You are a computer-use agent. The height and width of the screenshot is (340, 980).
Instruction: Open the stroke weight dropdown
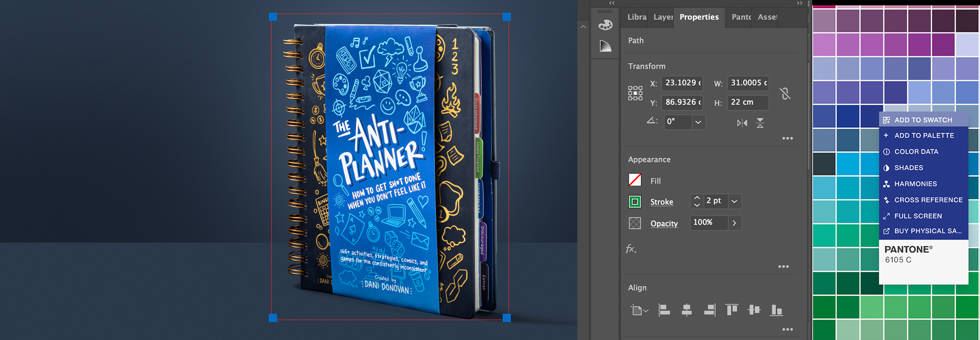pyautogui.click(x=735, y=201)
